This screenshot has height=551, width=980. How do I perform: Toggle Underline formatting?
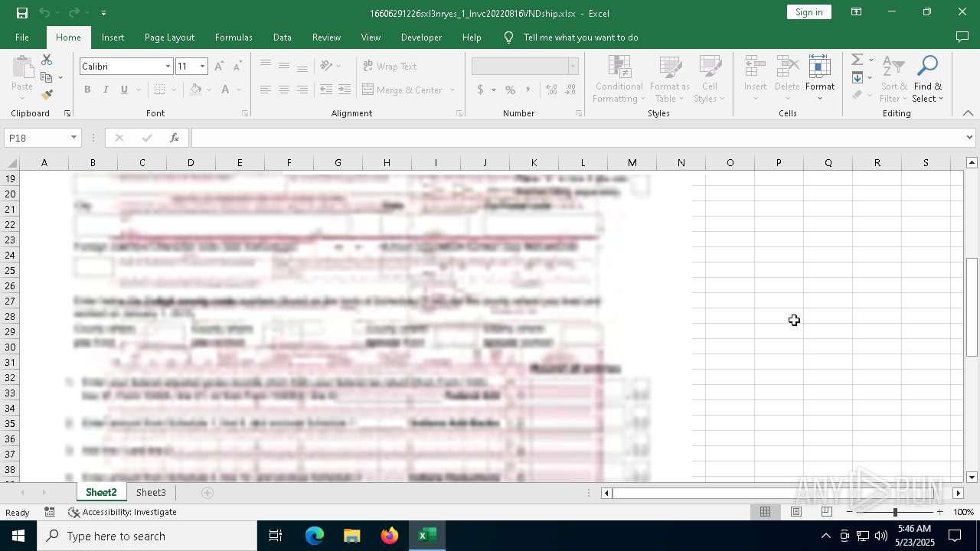point(124,90)
